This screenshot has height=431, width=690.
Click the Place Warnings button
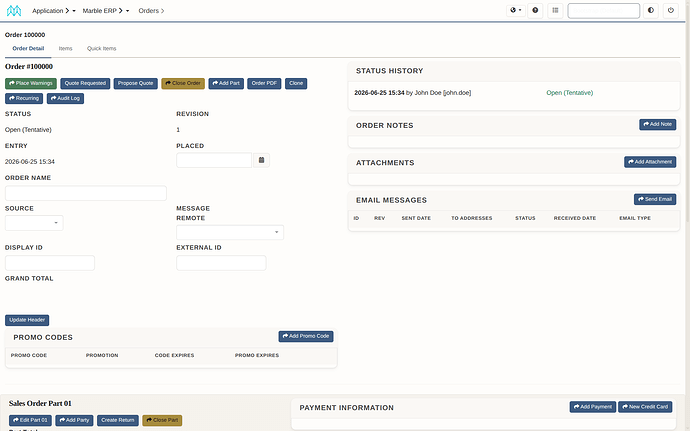pyautogui.click(x=31, y=83)
